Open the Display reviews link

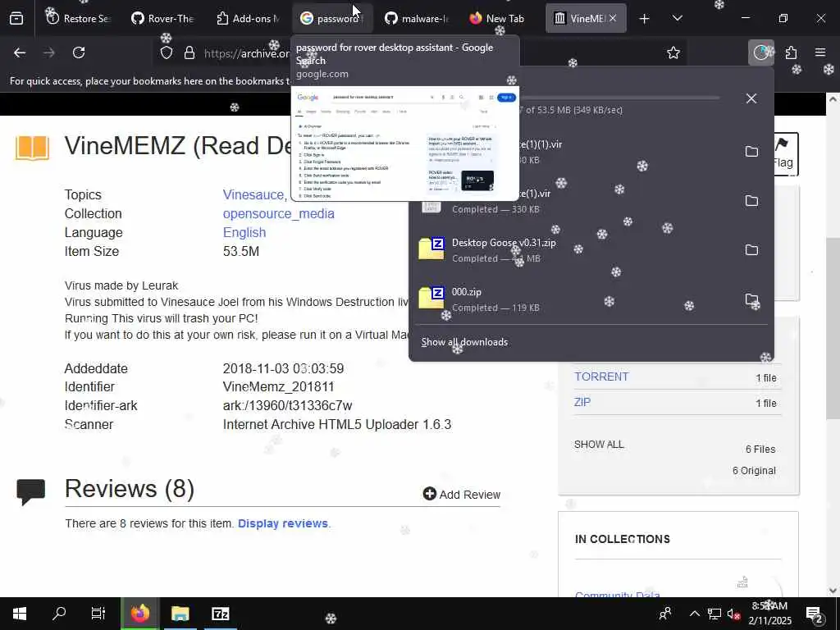(283, 523)
